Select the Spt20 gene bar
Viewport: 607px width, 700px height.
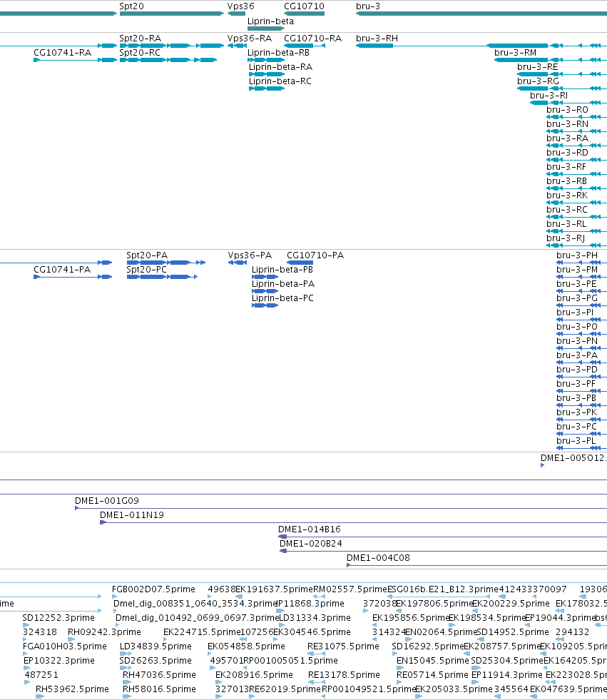coord(172,14)
